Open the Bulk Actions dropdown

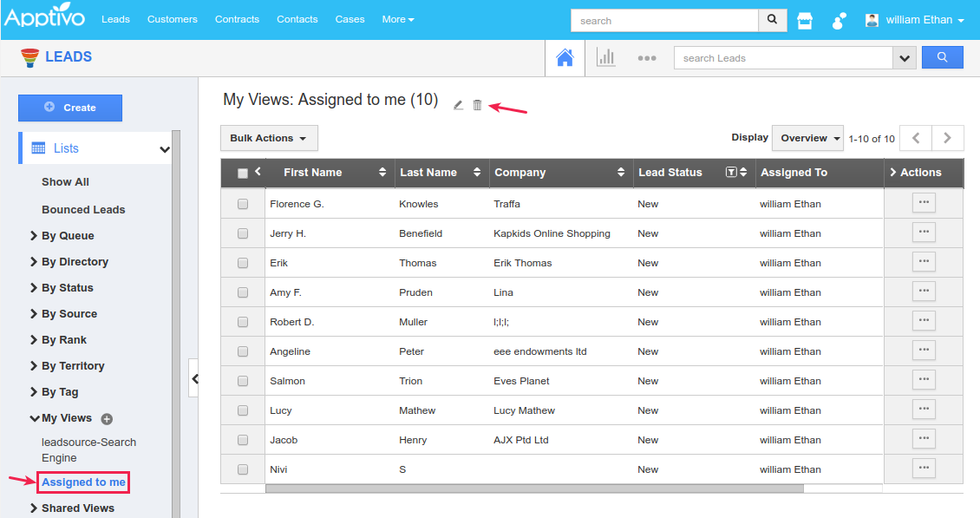click(269, 138)
